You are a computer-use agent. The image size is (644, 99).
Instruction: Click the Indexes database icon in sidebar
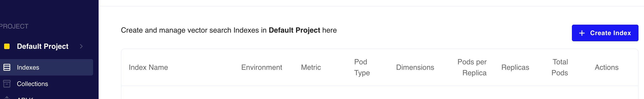click(7, 67)
